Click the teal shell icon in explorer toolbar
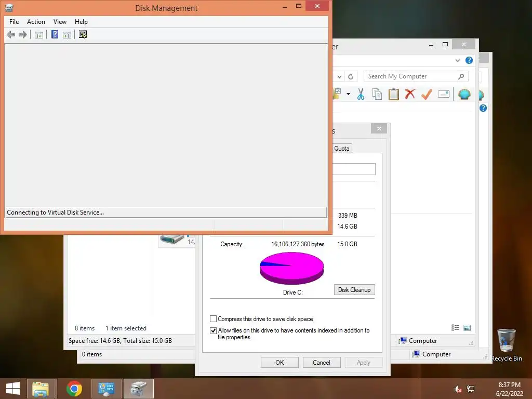 pos(464,94)
